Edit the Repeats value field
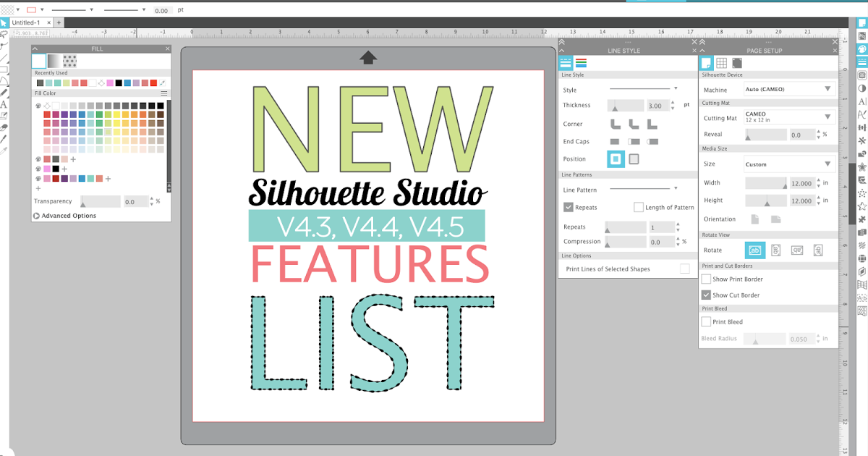 coord(661,227)
